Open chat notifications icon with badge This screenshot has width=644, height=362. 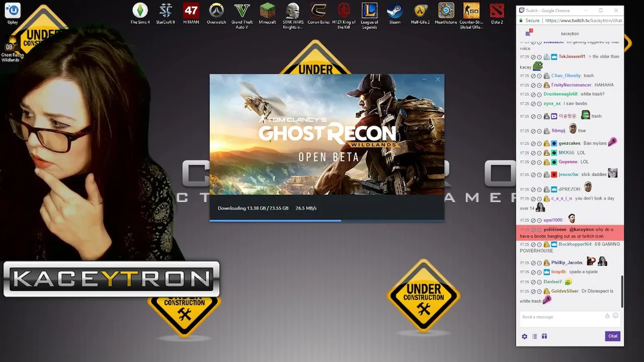coord(528,33)
